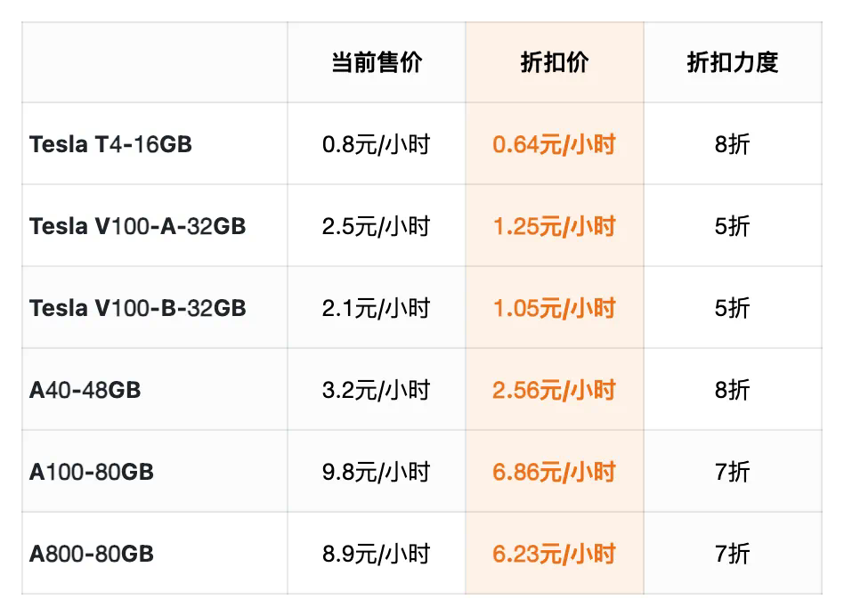The height and width of the screenshot is (616, 844).
Task: Click the 9.8元/小时 current price cell
Action: pyautogui.click(x=377, y=472)
